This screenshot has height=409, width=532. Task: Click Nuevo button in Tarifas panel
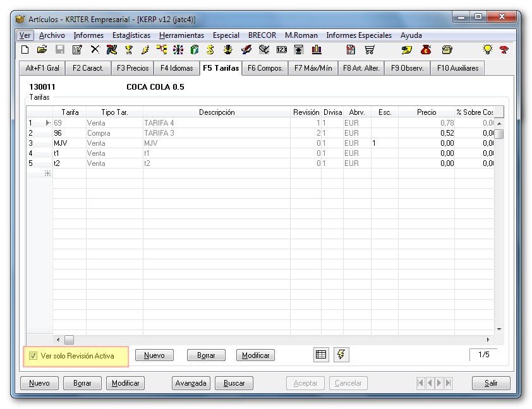(154, 355)
